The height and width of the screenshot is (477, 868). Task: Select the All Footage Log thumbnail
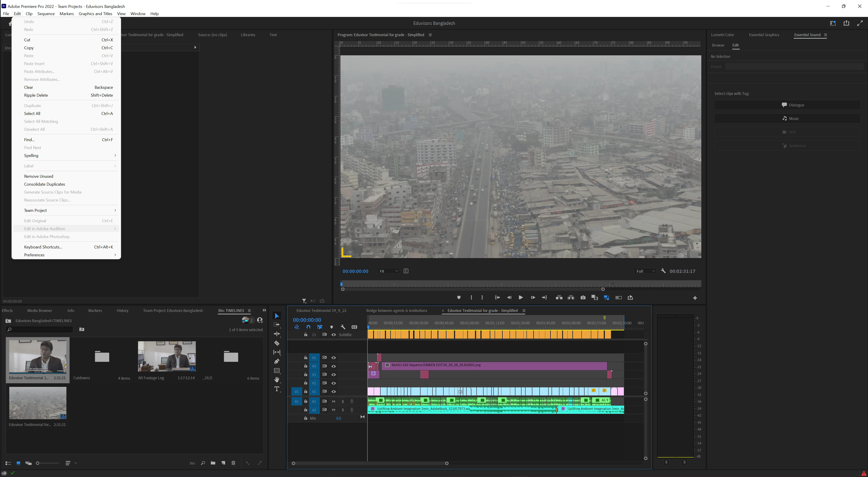167,356
